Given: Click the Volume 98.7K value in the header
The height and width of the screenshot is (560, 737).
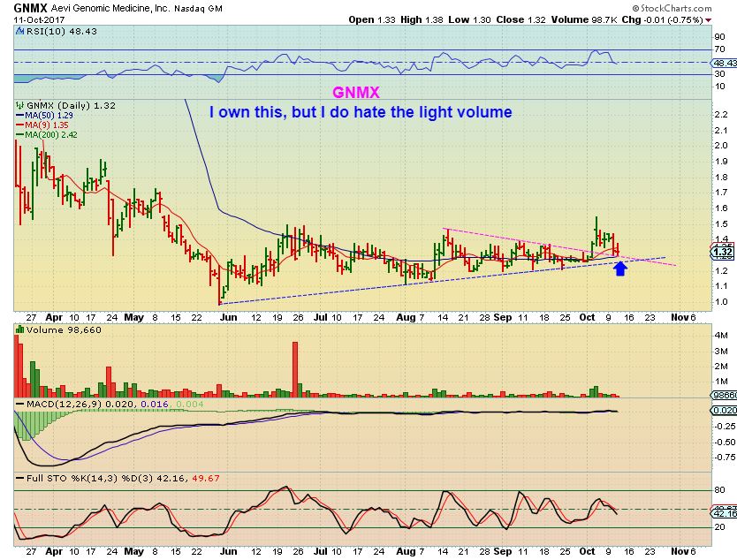Looking at the screenshot, I should click(x=584, y=19).
